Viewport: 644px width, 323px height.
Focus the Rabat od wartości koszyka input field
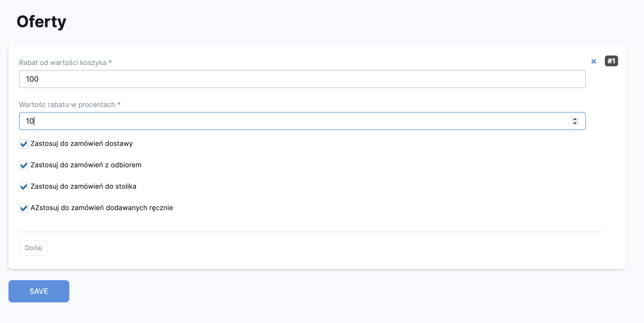pos(302,79)
